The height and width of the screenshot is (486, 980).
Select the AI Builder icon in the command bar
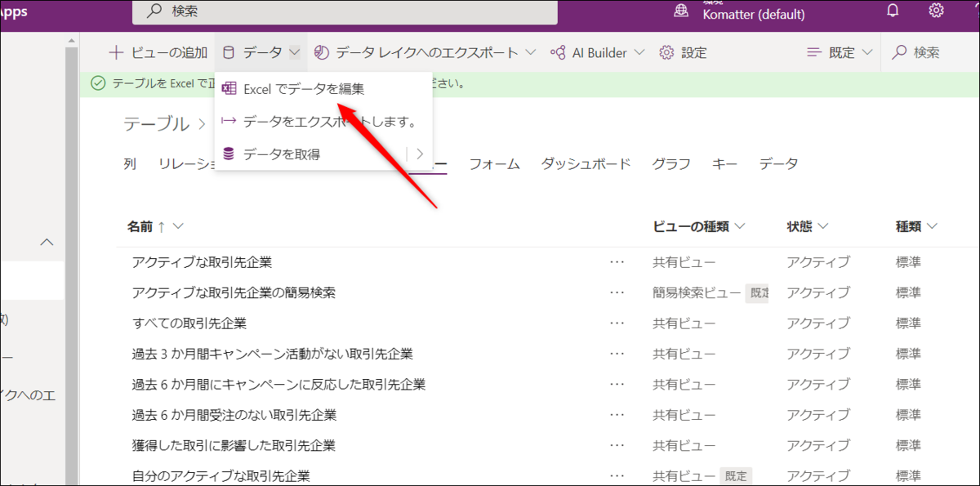(x=559, y=51)
